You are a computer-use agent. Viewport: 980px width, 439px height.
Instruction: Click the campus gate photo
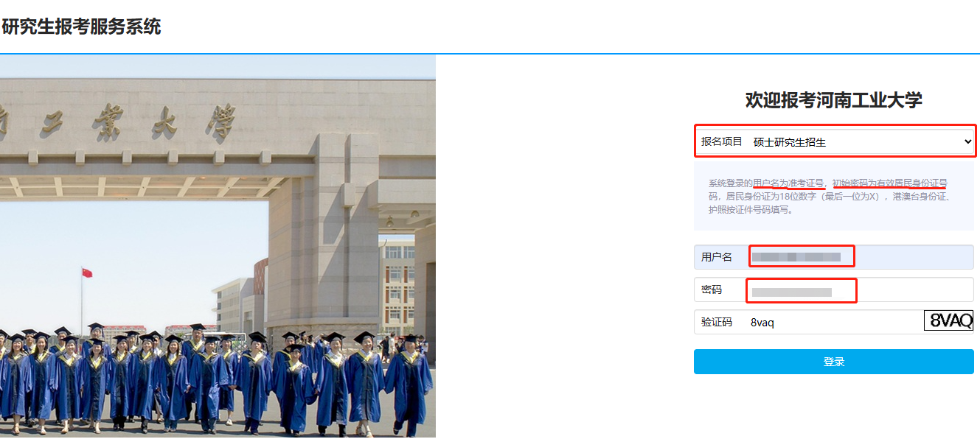(218, 246)
